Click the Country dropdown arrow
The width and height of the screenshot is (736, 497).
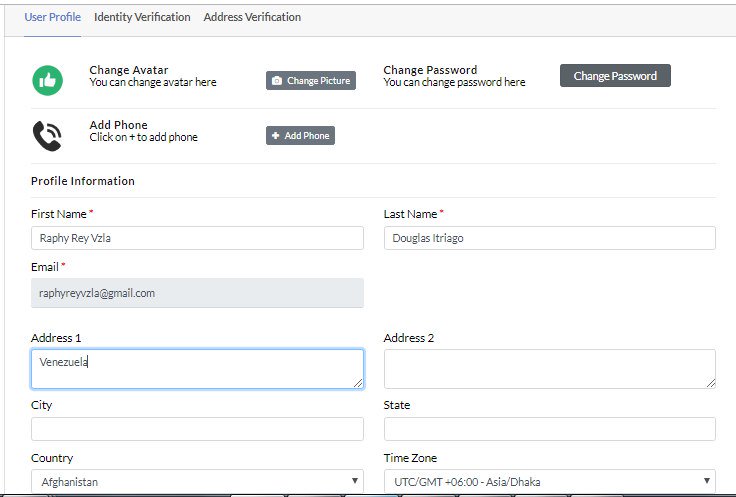[355, 481]
